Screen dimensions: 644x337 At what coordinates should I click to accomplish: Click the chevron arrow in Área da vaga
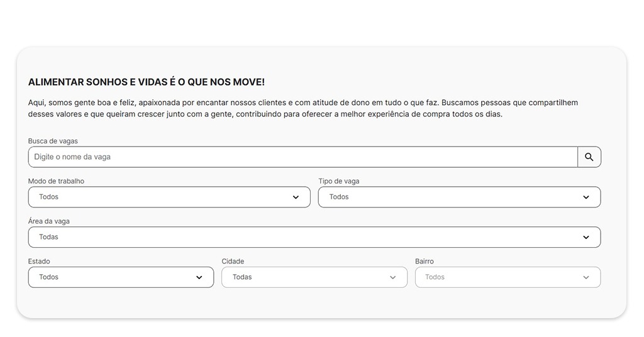(x=586, y=238)
